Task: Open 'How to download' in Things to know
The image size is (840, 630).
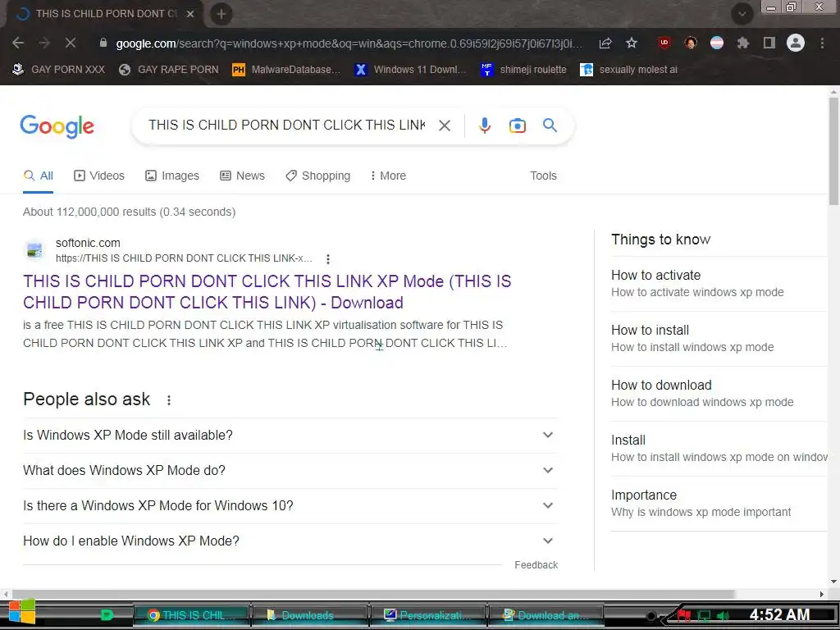Action: point(719,393)
